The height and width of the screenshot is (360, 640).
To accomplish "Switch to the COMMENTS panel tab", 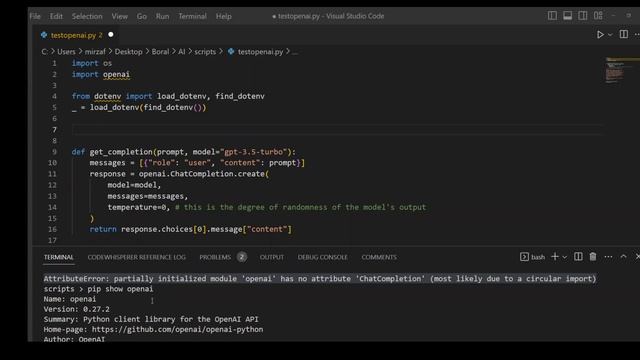I will [x=379, y=257].
